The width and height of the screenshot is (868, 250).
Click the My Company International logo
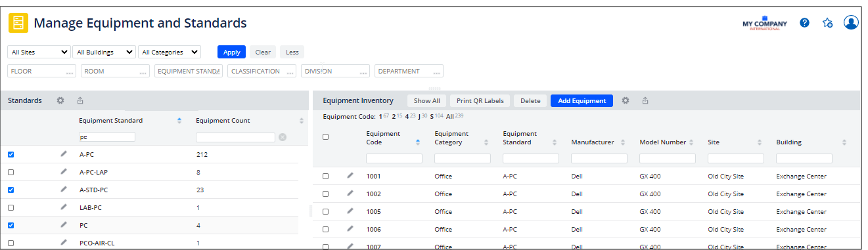point(764,23)
